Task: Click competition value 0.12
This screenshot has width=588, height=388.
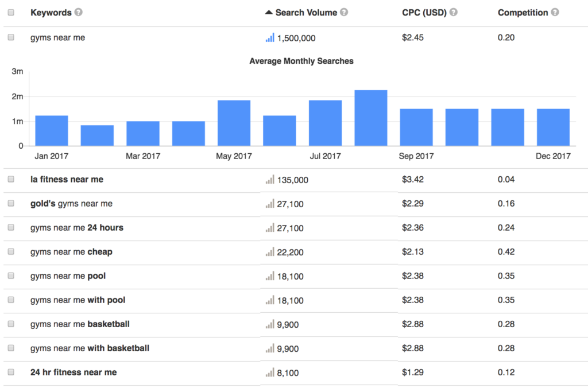Action: [x=506, y=373]
